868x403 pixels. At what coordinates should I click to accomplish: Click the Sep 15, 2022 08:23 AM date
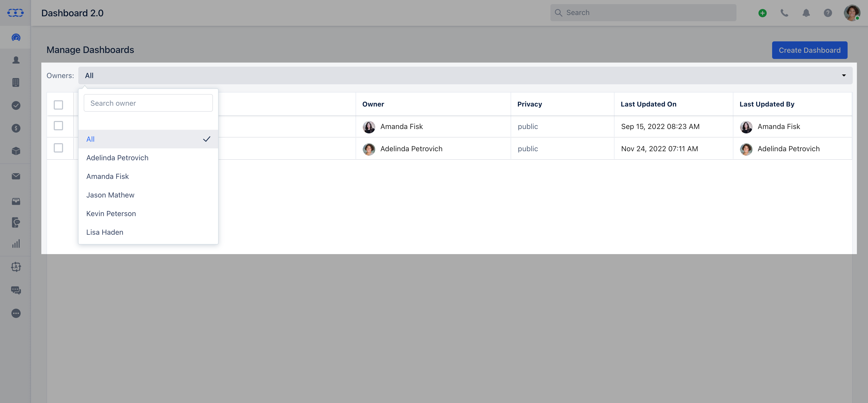660,126
